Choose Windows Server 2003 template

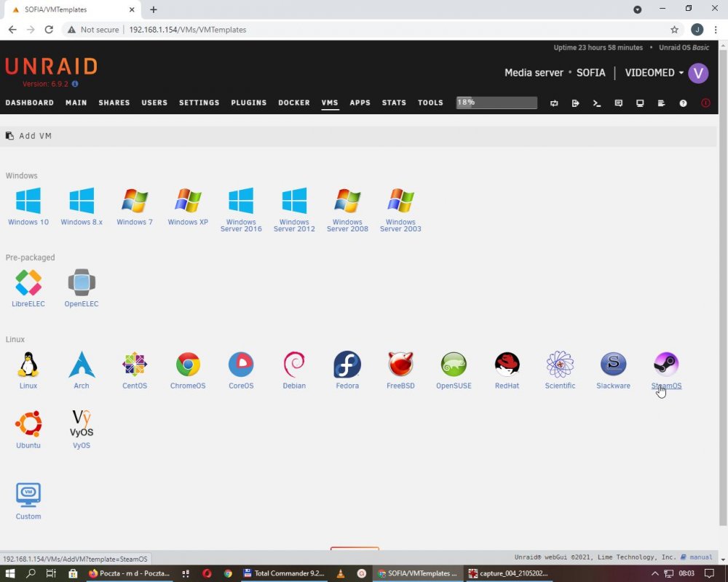point(400,210)
